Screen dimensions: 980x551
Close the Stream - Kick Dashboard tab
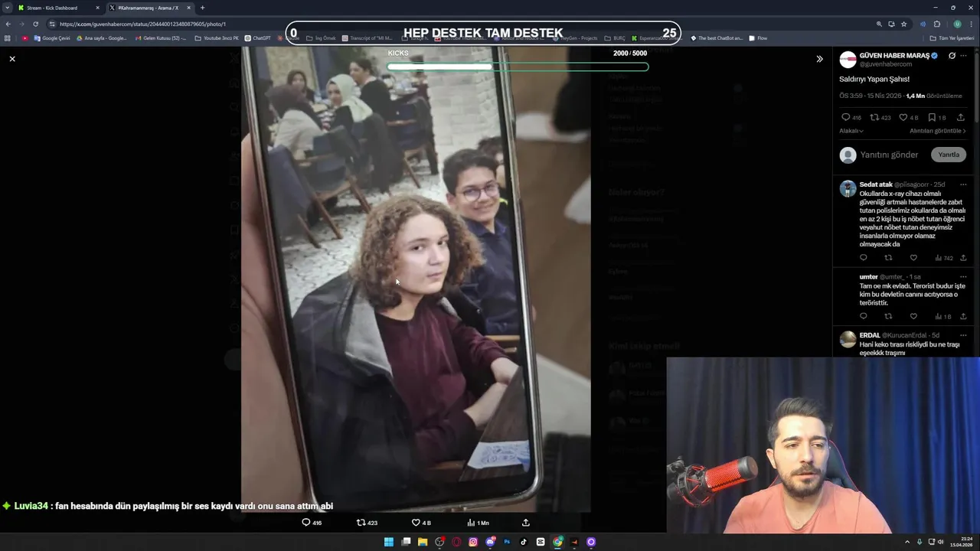97,8
